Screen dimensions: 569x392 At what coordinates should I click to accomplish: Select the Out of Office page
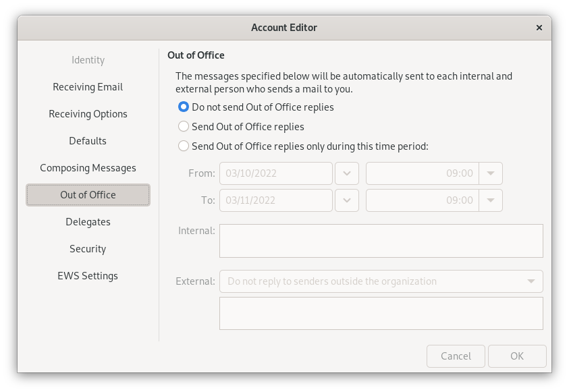coord(88,195)
